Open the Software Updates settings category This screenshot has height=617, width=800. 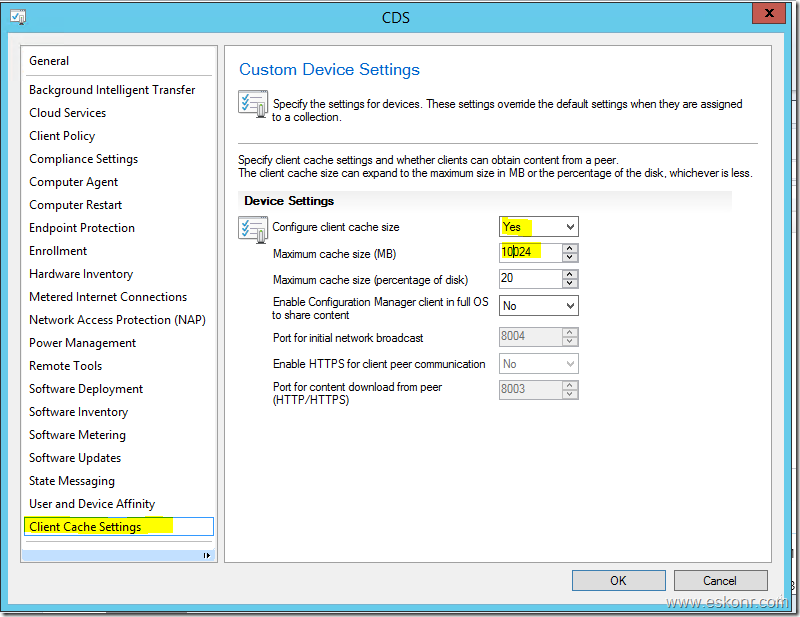pos(75,458)
